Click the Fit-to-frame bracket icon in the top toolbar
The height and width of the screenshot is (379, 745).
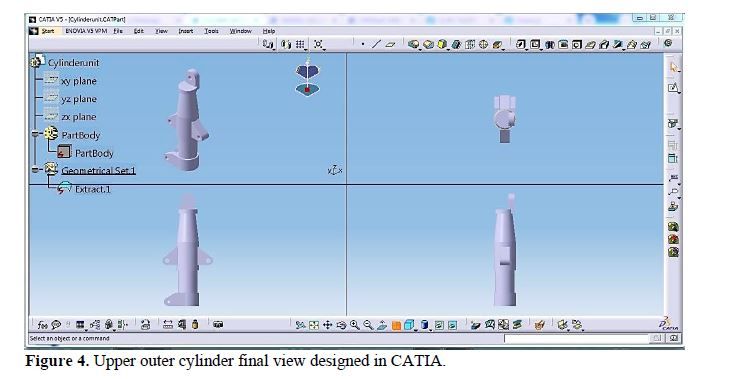[318, 44]
